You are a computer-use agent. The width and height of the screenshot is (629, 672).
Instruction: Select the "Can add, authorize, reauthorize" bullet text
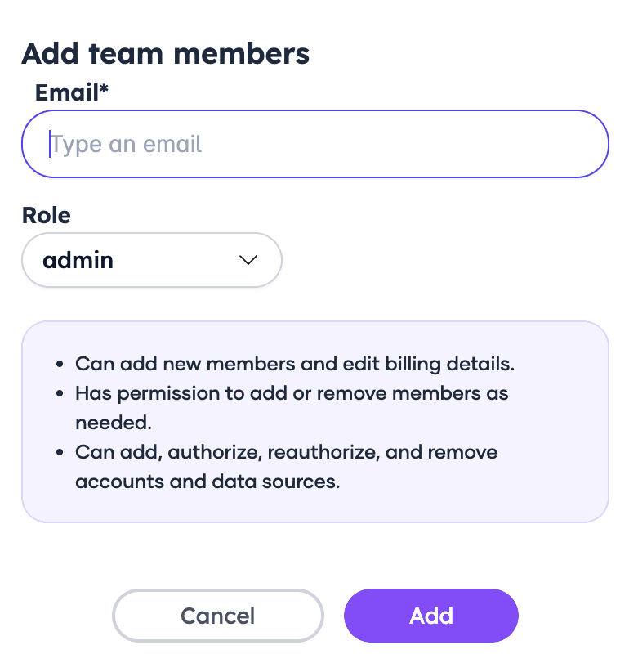[286, 452]
